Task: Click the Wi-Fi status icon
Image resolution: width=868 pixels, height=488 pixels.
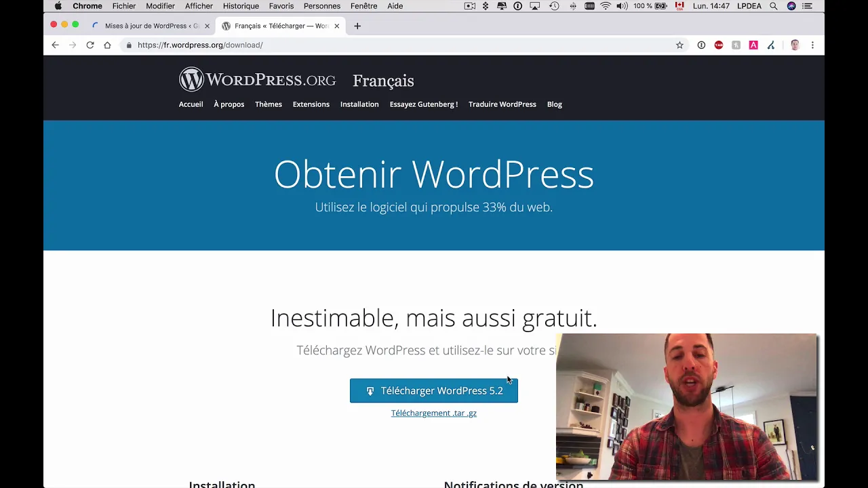Action: (606, 6)
